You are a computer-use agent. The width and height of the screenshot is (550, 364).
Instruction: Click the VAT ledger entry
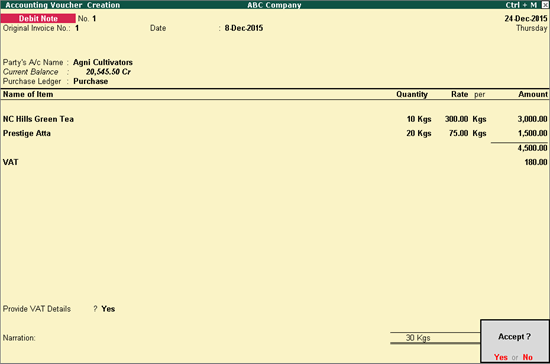[x=11, y=162]
